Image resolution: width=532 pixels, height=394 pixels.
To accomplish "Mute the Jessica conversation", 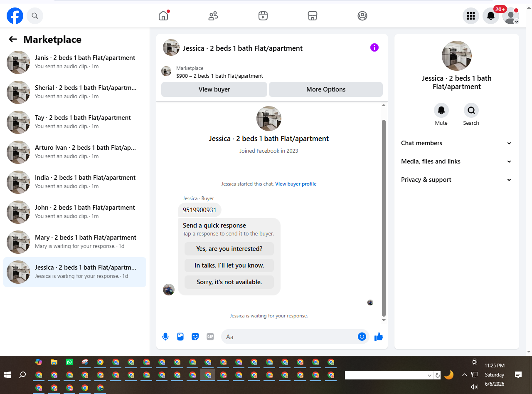I will (441, 110).
